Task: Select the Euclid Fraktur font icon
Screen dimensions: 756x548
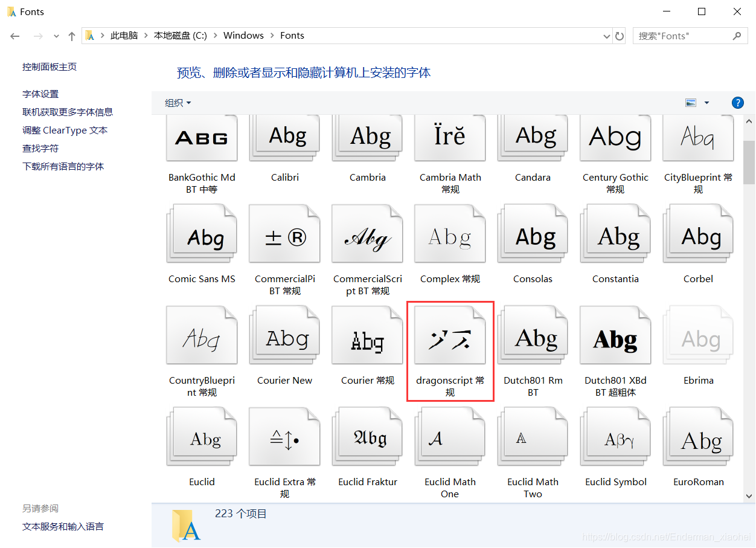Action: (367, 437)
